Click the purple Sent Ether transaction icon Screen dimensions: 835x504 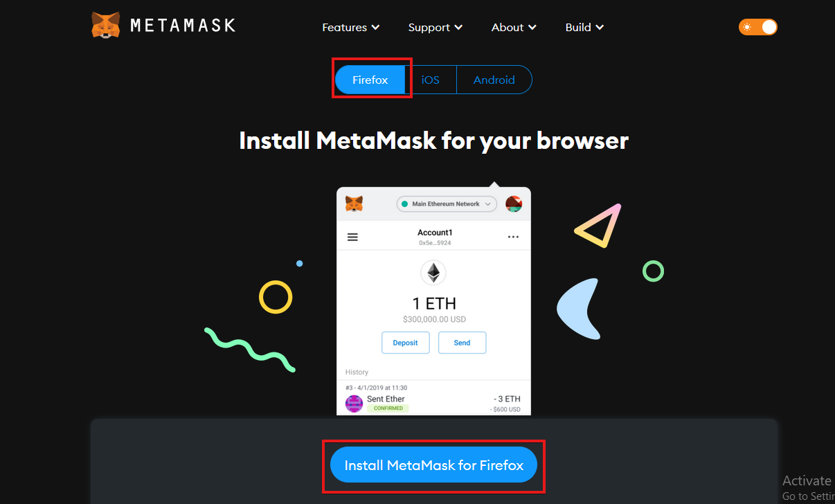[x=354, y=404]
